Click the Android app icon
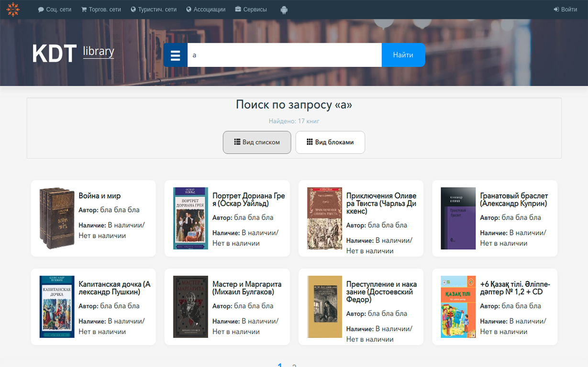 (x=284, y=10)
